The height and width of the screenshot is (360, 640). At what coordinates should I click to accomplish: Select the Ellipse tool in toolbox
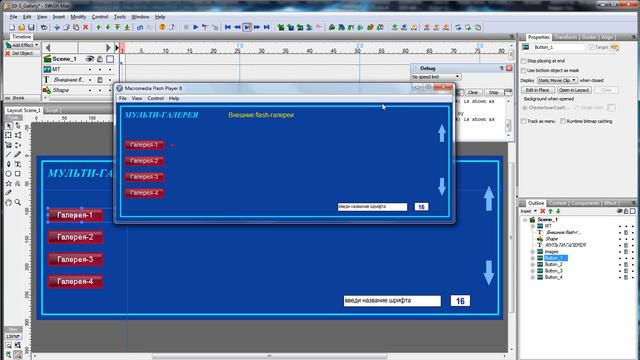pos(9,174)
